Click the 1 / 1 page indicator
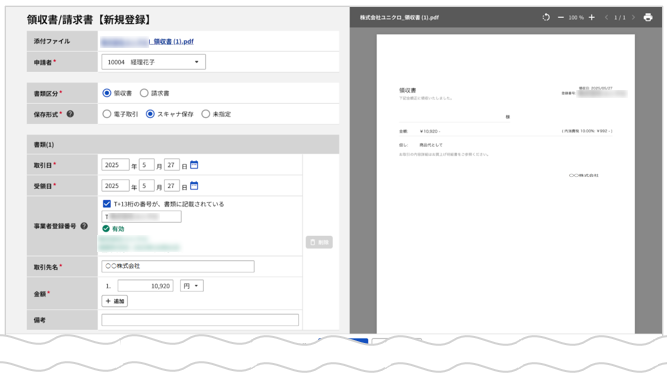This screenshot has width=667, height=375. [x=620, y=18]
